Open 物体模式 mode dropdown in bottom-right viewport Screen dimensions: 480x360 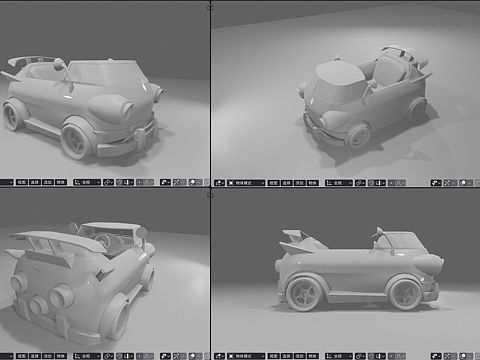(246, 356)
